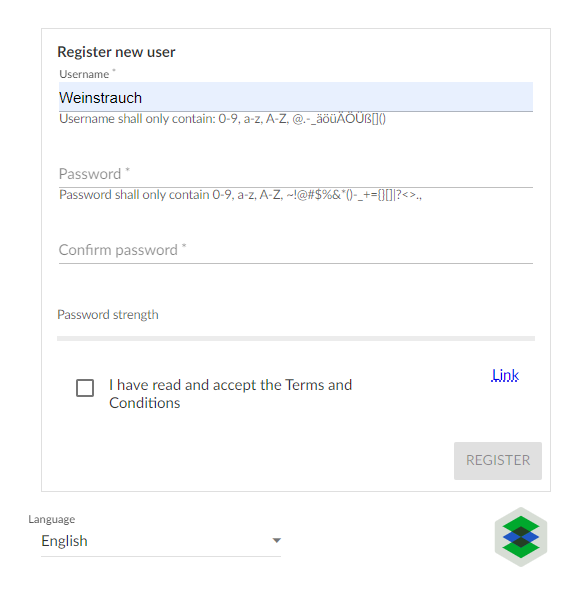The height and width of the screenshot is (592, 573).
Task: Click into the Password field
Action: point(296,174)
